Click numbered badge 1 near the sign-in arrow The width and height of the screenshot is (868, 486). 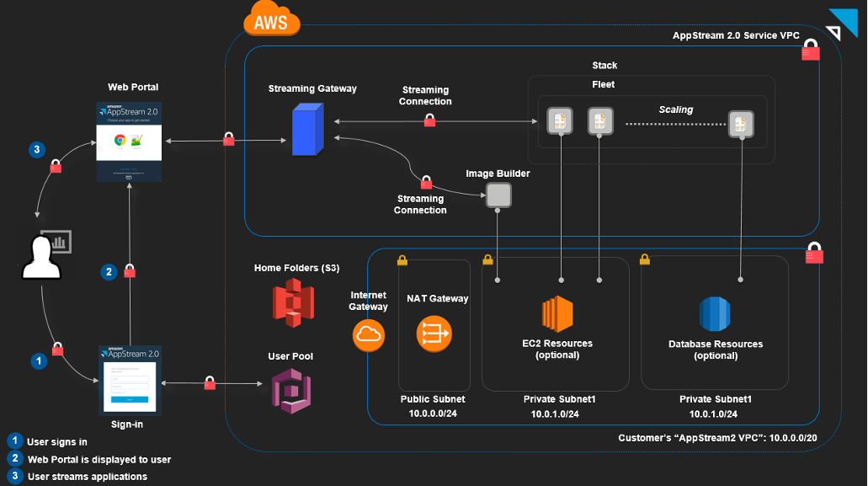click(38, 360)
